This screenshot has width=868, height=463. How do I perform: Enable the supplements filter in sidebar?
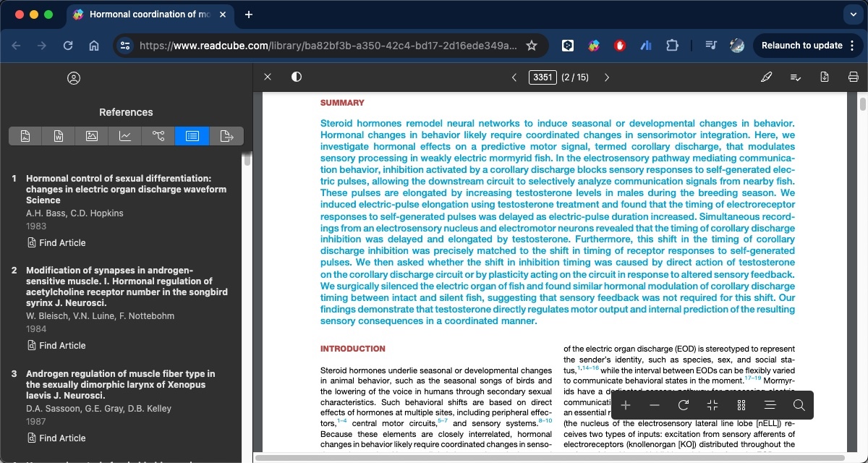coord(225,135)
